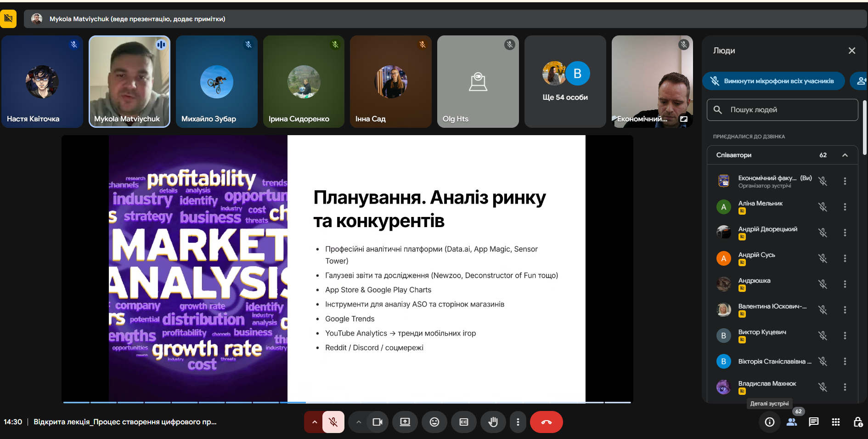Select Mykola Matviychuk's video thumbnail
The height and width of the screenshot is (439, 868).
(x=129, y=82)
